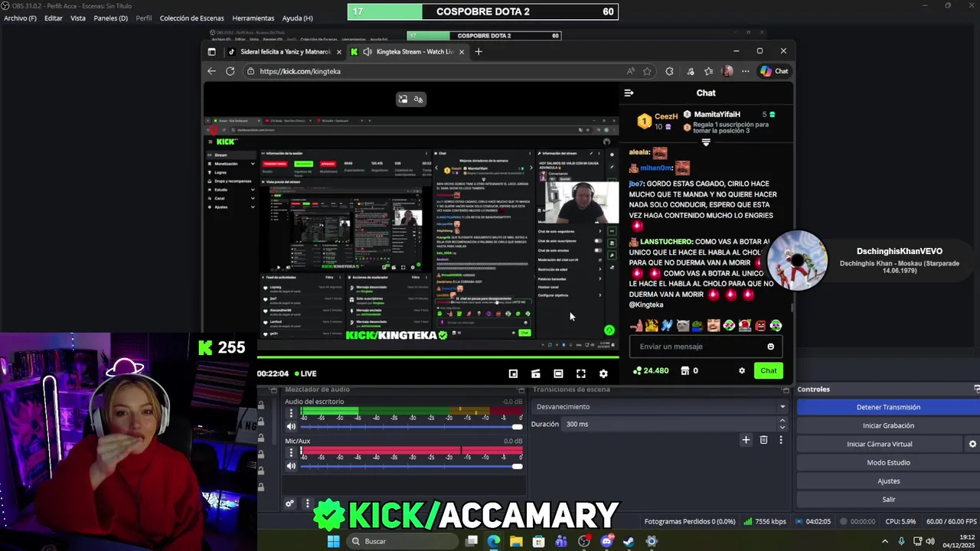Open OBS Ajustes button

888,481
